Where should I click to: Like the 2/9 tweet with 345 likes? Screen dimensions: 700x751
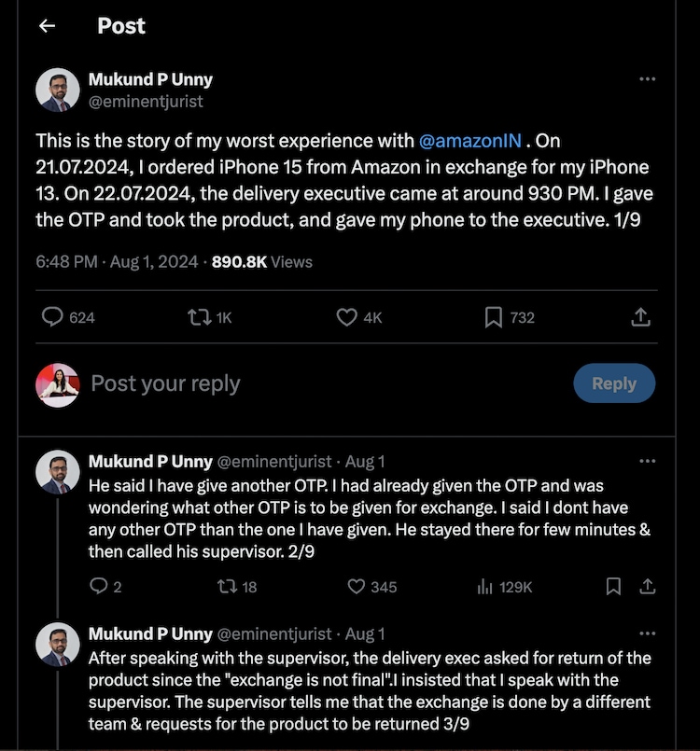[x=356, y=586]
